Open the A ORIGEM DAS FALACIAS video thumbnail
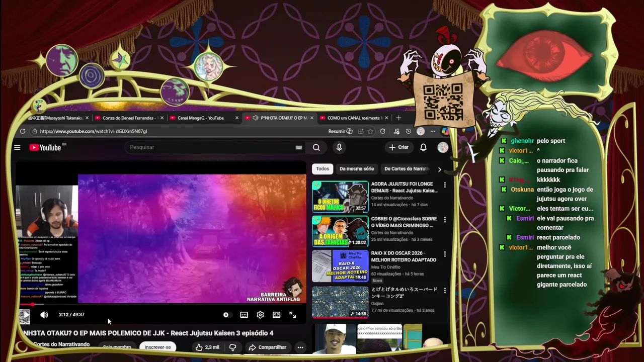 [x=340, y=231]
